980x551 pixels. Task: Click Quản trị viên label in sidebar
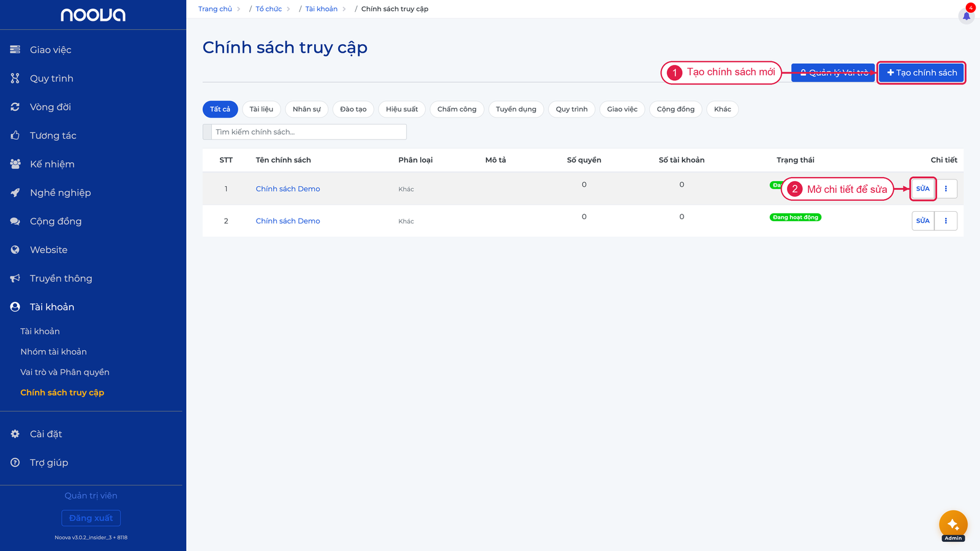coord(91,496)
